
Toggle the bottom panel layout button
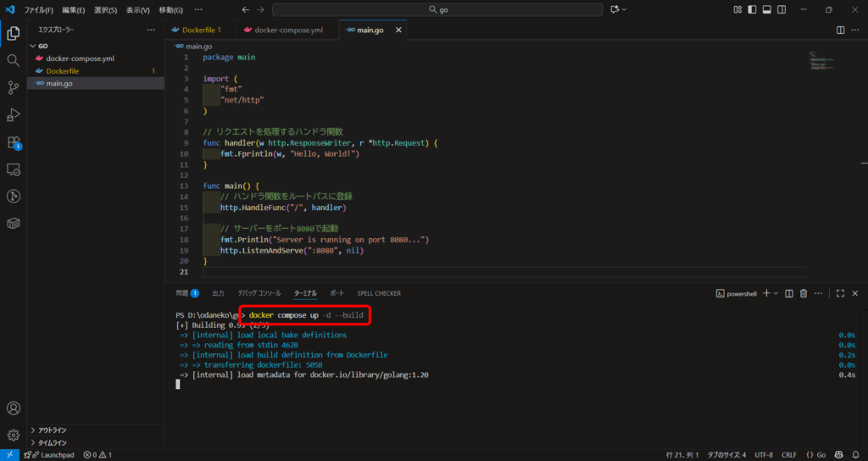click(x=766, y=9)
